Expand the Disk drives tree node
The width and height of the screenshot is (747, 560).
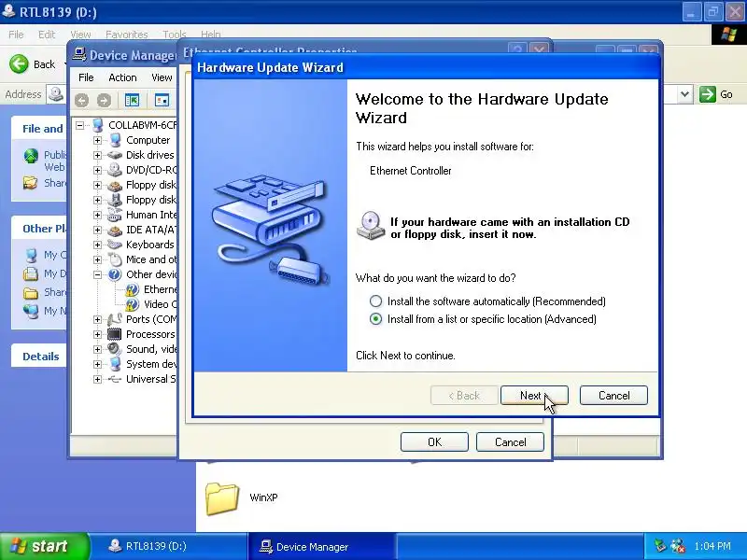(x=97, y=155)
